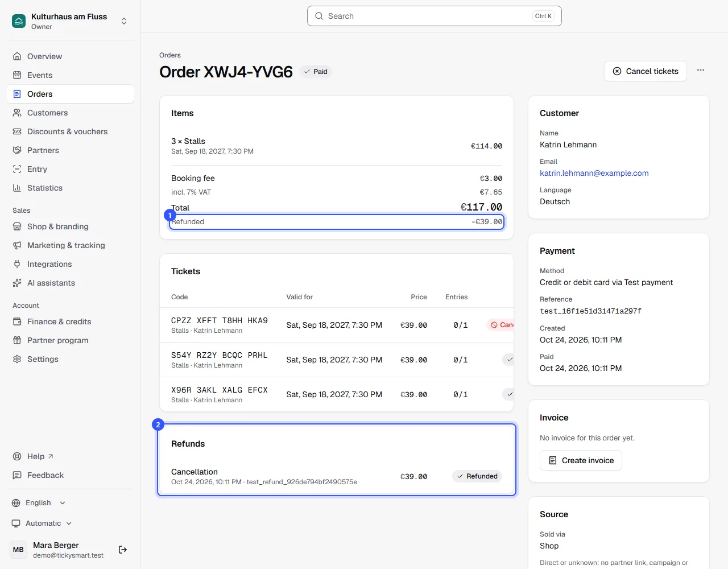
Task: Click the Refunded status badge
Action: point(477,476)
